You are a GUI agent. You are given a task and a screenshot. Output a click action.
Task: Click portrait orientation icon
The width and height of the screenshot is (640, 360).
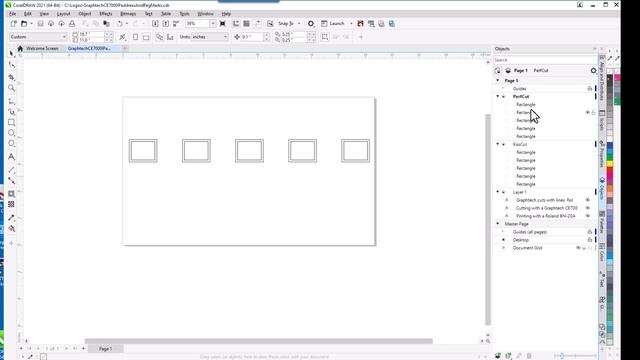pyautogui.click(x=136, y=37)
